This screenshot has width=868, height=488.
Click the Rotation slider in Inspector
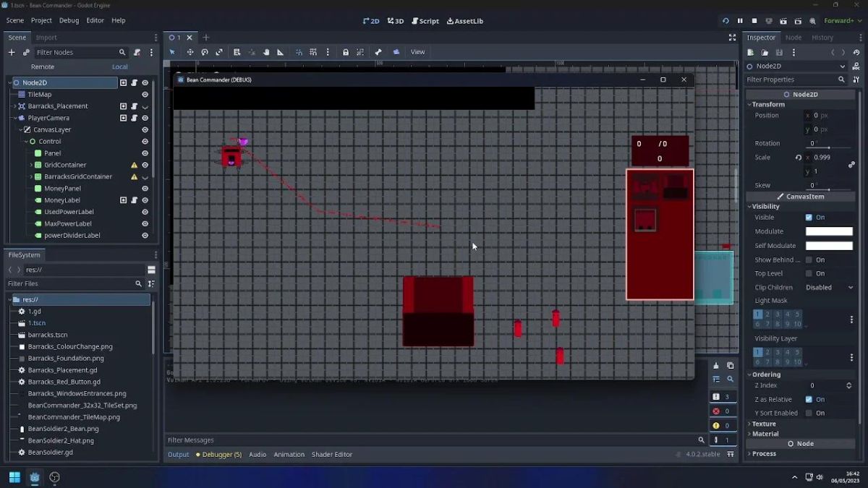point(830,147)
